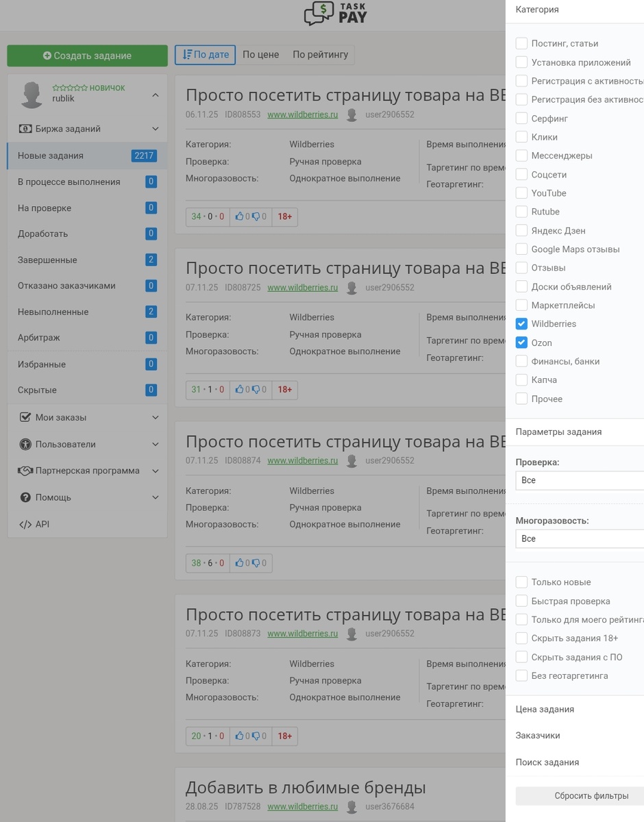
Task: Click the person icon beside Пользователи
Action: pos(25,444)
